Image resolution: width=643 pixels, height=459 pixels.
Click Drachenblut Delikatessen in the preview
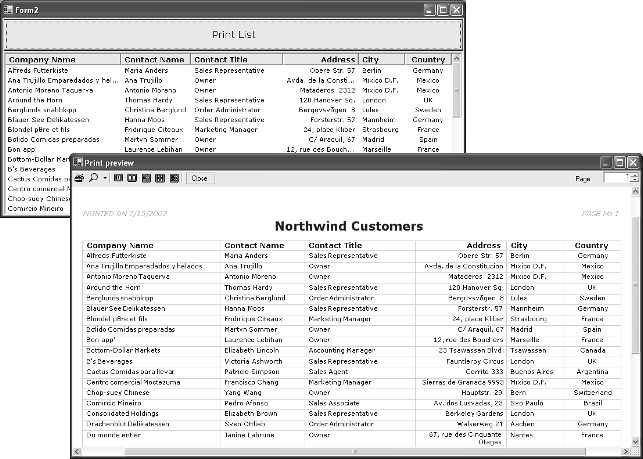point(128,424)
